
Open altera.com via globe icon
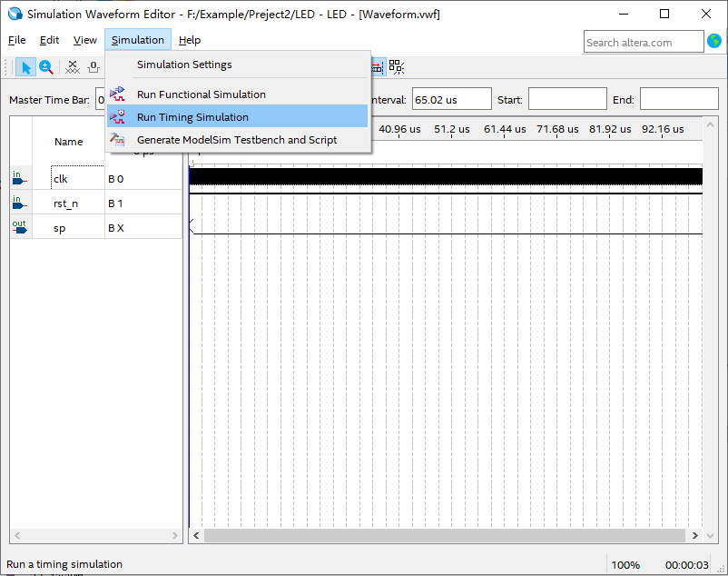tap(714, 41)
